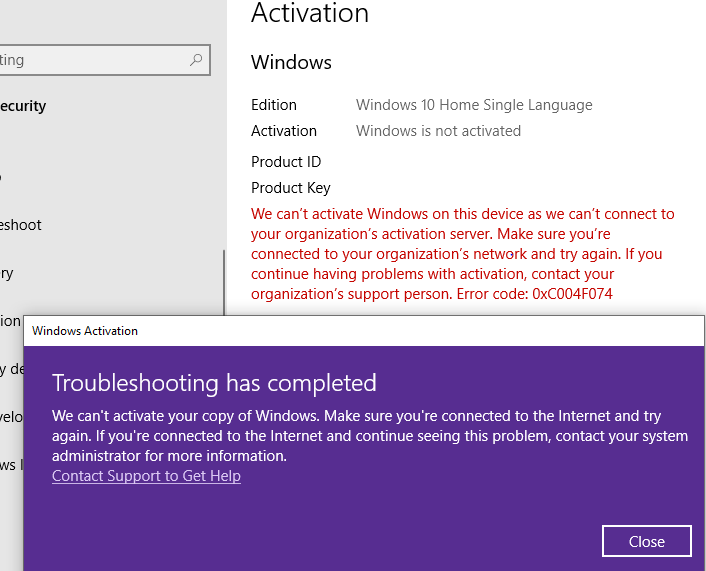Image resolution: width=706 pixels, height=571 pixels.
Task: Select Windows 10 Home Single Language text
Action: click(x=474, y=105)
